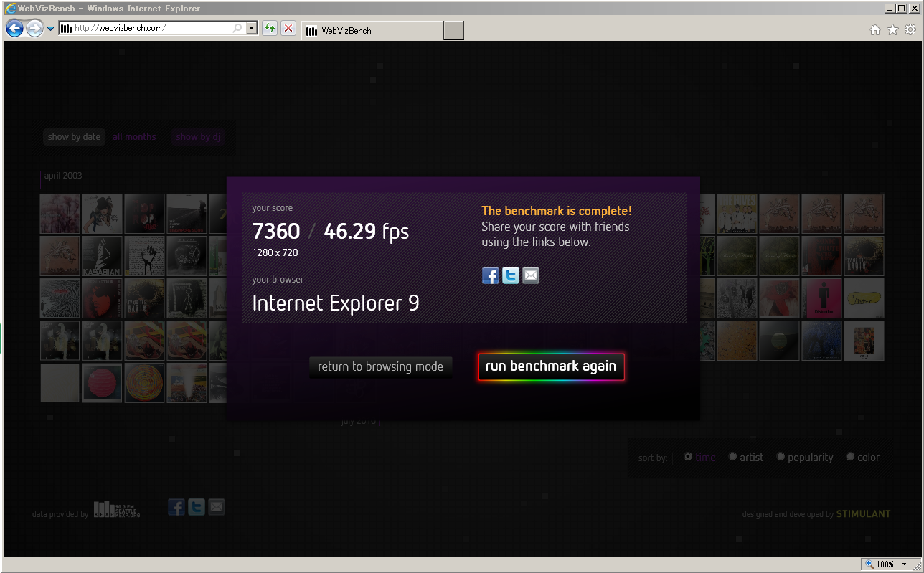Screen dimensions: 924x573
Task: Click the red Stop loading button
Action: (x=288, y=29)
